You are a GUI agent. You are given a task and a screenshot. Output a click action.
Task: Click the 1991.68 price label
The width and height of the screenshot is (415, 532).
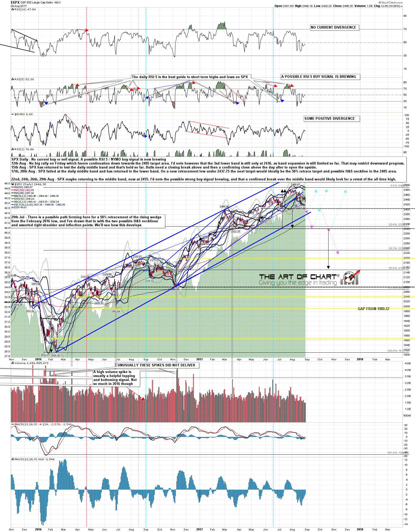[116, 312]
